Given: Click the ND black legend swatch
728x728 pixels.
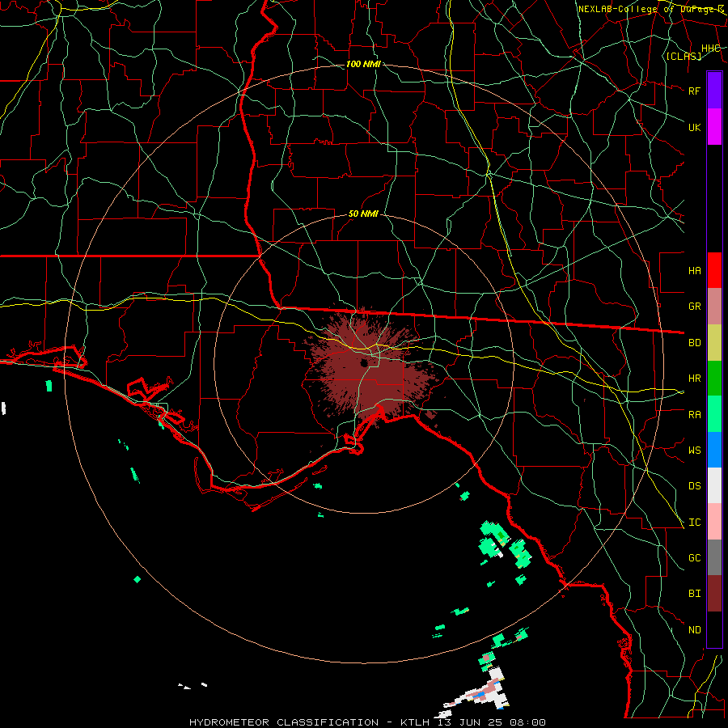Looking at the screenshot, I should (714, 629).
